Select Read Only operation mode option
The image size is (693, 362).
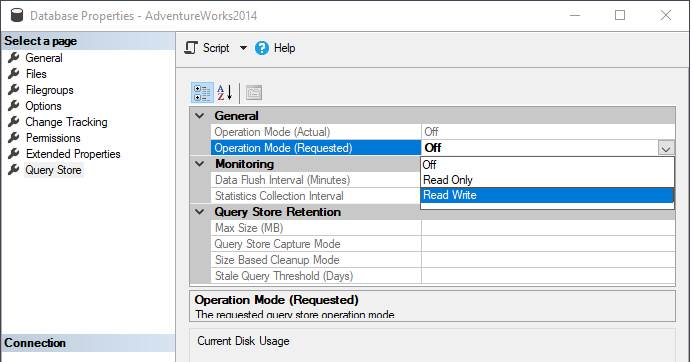point(547,180)
